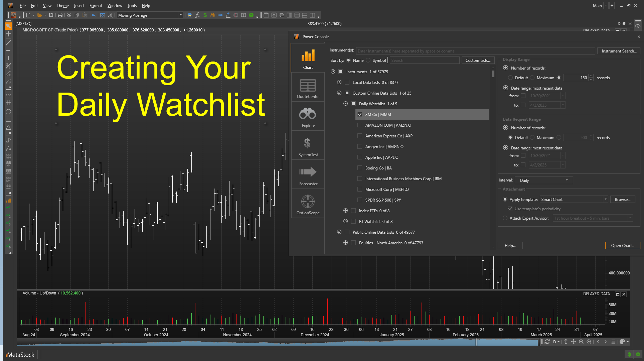This screenshot has width=644, height=361.
Task: Select the text annotation tool in drawing toolbar
Action: click(x=8, y=95)
